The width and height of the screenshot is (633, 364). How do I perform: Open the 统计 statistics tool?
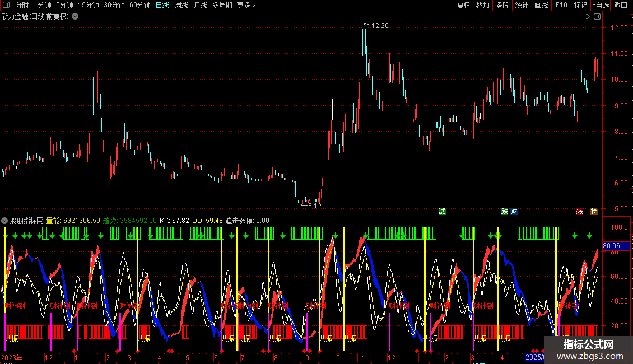tap(522, 5)
